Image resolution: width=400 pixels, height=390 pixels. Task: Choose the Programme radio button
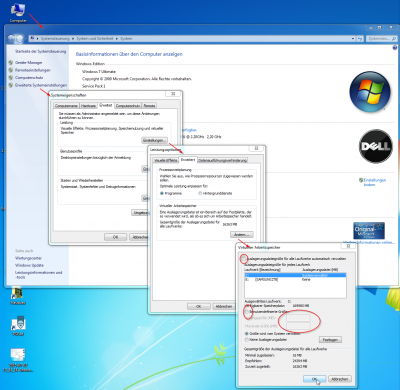(x=162, y=193)
